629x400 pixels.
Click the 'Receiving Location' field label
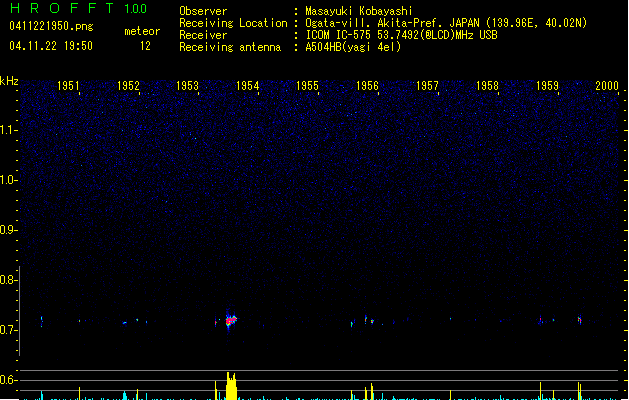[233, 23]
